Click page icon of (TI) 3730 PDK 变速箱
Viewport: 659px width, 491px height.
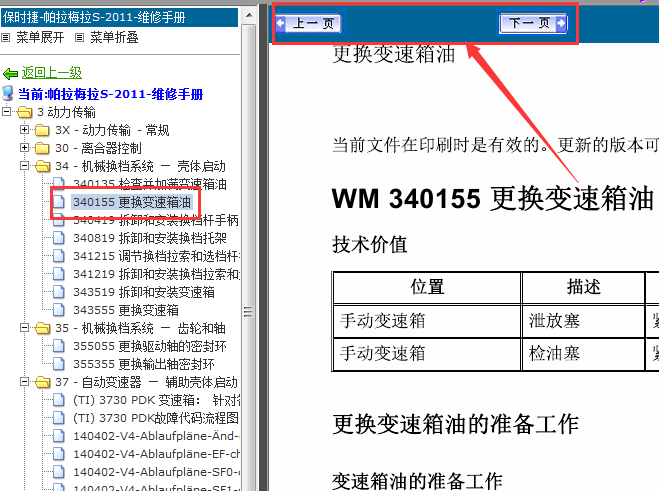(59, 400)
